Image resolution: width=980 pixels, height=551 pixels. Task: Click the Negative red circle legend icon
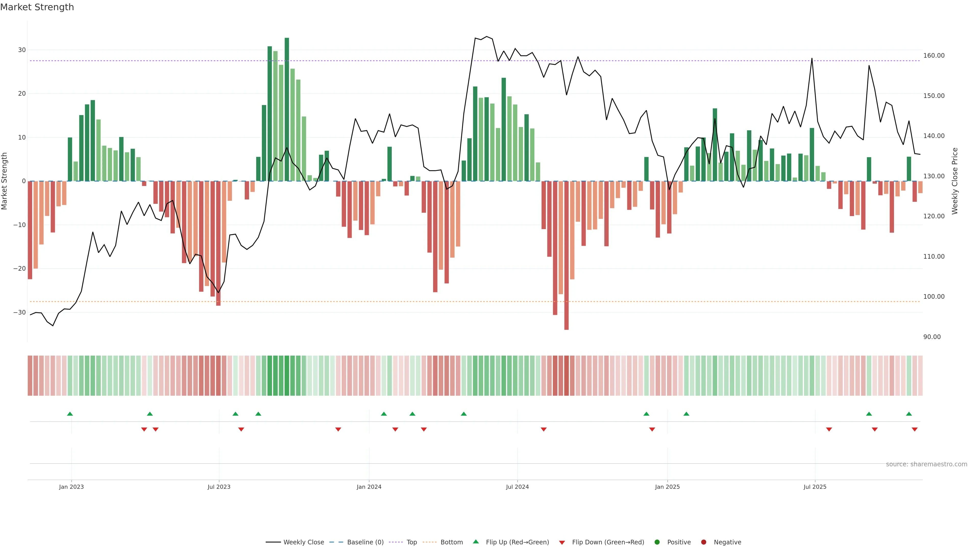703,542
